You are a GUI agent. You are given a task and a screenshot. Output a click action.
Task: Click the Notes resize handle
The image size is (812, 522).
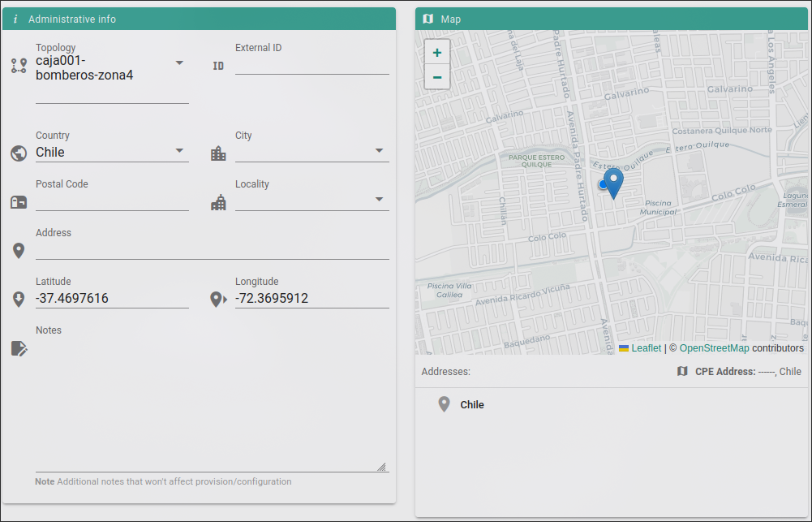click(x=381, y=467)
